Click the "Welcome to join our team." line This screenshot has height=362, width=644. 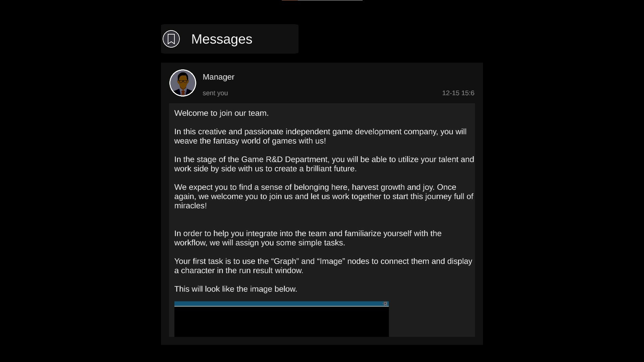[221, 113]
